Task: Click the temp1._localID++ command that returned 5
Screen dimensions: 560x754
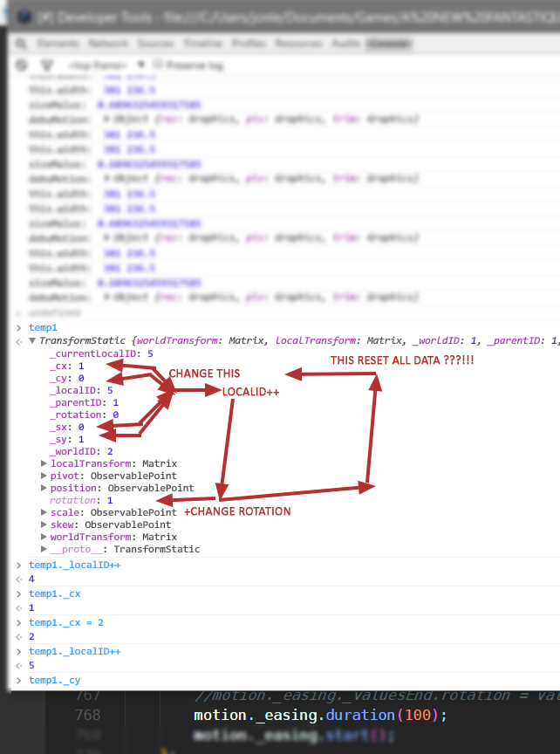Action: (x=74, y=652)
